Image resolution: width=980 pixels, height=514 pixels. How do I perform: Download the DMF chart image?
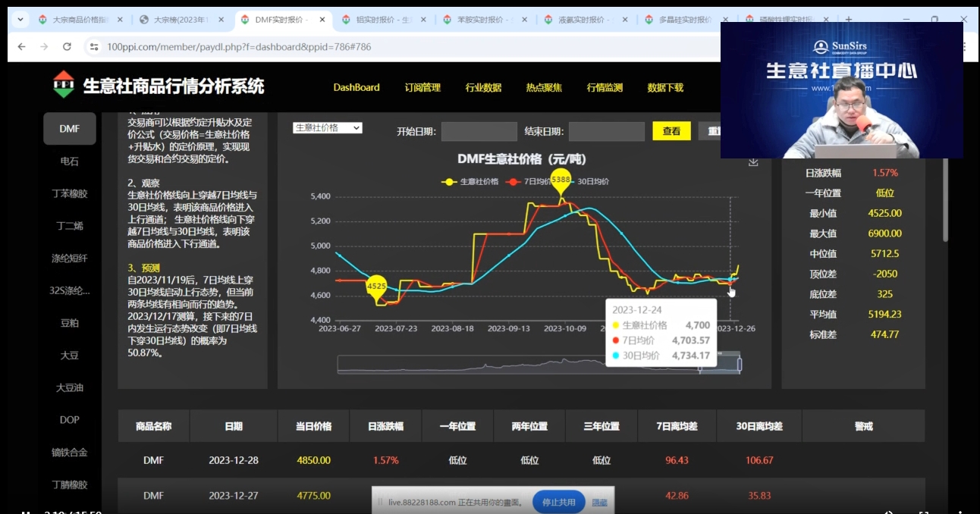753,161
